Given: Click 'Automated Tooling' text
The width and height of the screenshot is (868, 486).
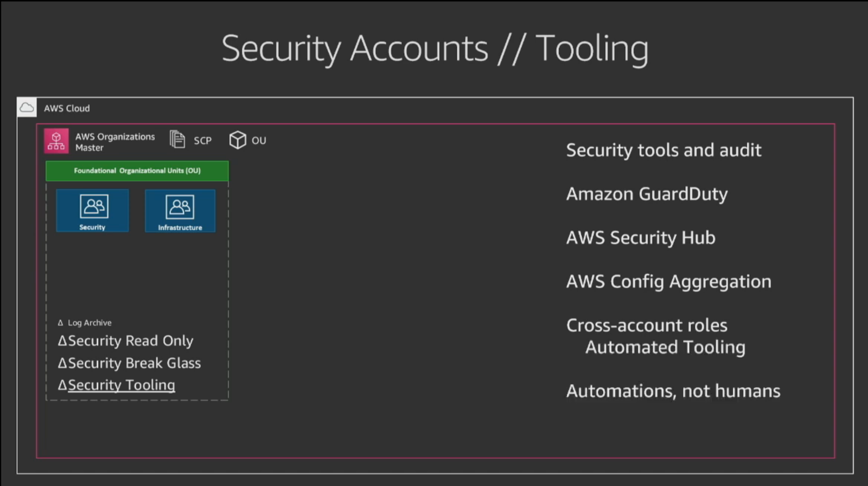Looking at the screenshot, I should 665,347.
